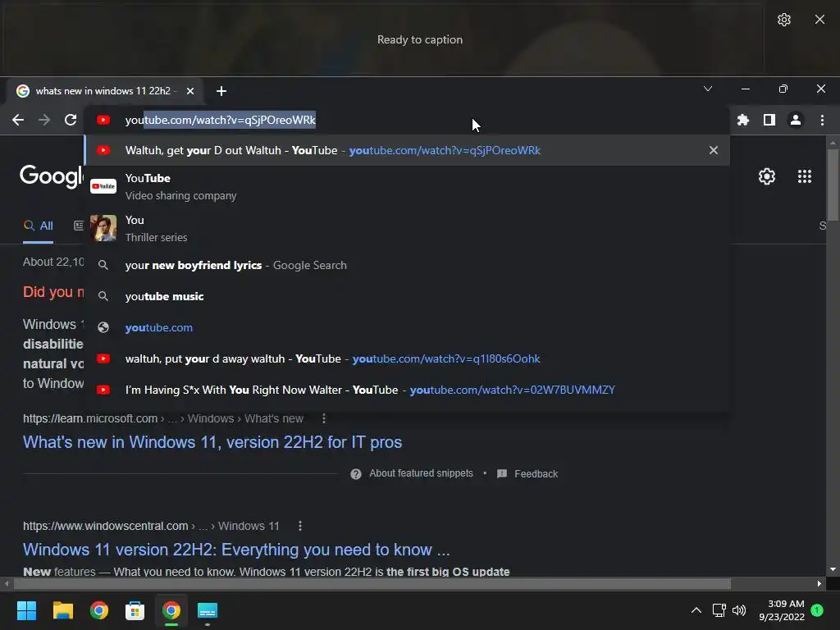Open the network status tray icon

pyautogui.click(x=719, y=610)
